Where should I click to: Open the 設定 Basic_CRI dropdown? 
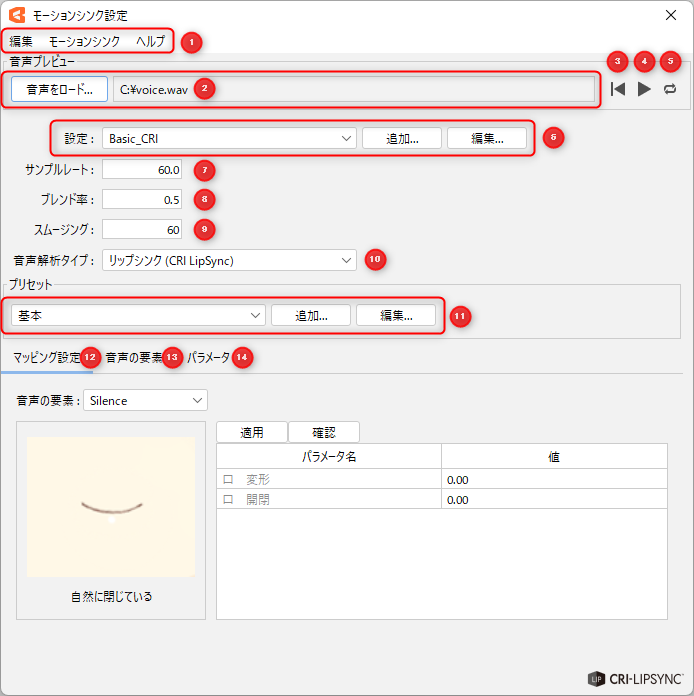tap(229, 138)
